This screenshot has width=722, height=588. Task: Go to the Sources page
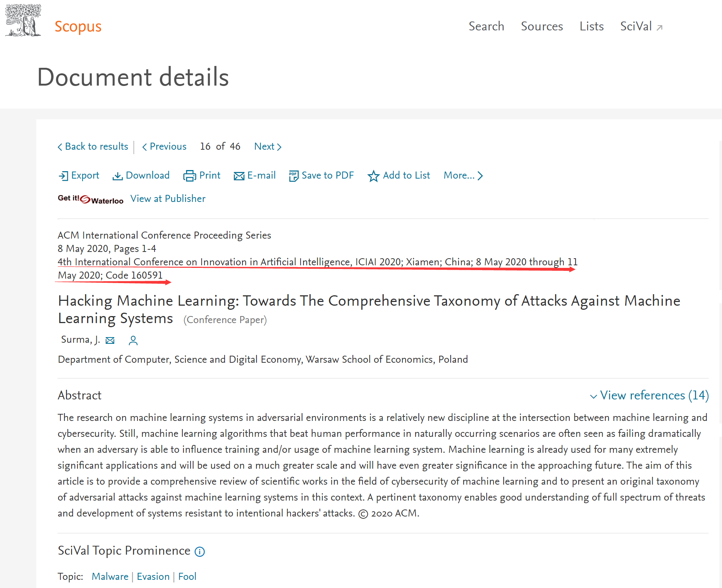point(542,26)
